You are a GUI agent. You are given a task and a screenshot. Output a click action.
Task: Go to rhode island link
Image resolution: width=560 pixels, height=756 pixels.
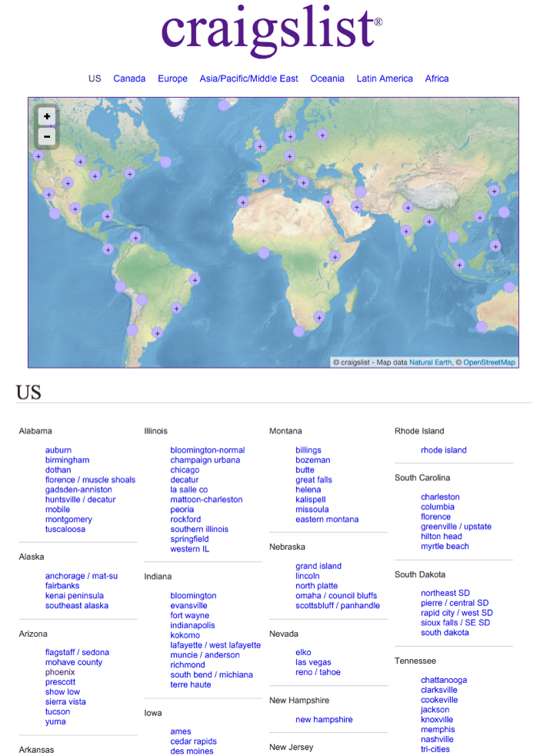[x=443, y=450]
